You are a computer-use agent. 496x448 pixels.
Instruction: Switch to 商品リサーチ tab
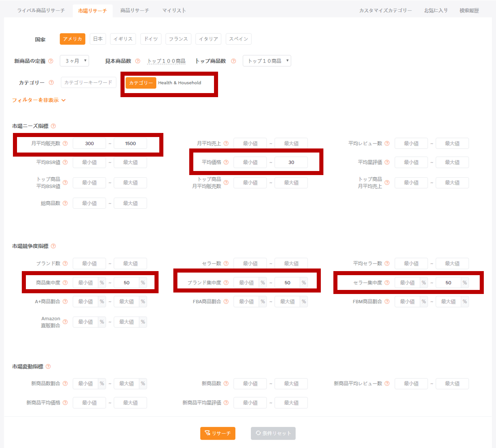pos(135,10)
